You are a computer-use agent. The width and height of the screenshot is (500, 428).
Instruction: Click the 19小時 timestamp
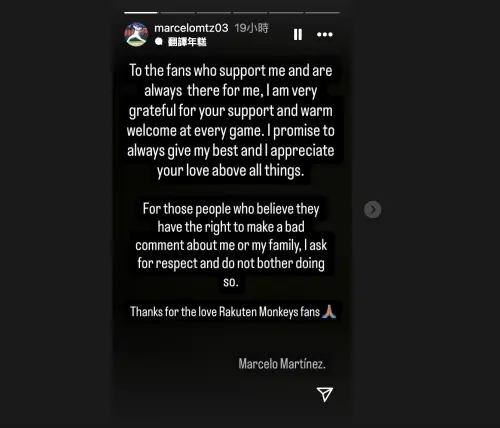pos(251,28)
